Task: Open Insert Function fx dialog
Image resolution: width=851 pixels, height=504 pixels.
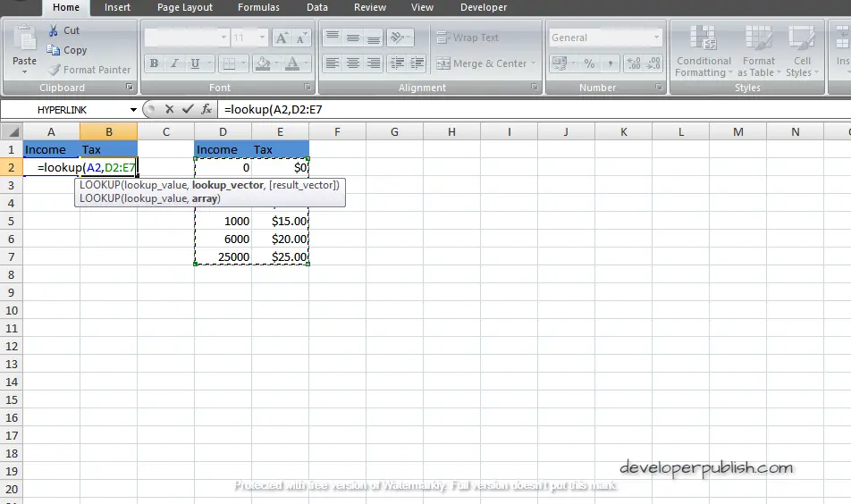Action: click(x=206, y=109)
